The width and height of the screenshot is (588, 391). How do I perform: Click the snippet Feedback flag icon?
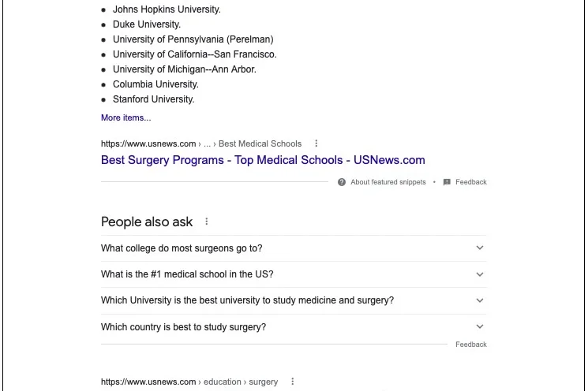[447, 182]
